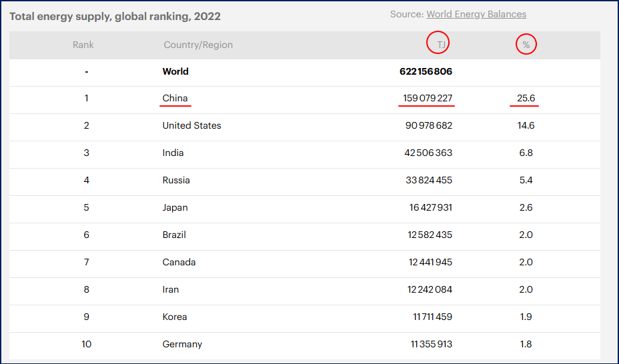This screenshot has width=619, height=364.
Task: Click the Rank column header
Action: click(83, 45)
